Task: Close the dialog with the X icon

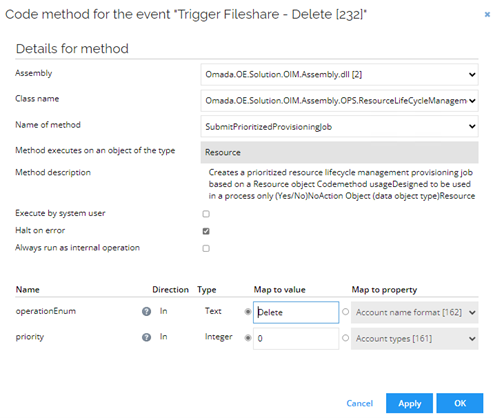Action: (487, 14)
